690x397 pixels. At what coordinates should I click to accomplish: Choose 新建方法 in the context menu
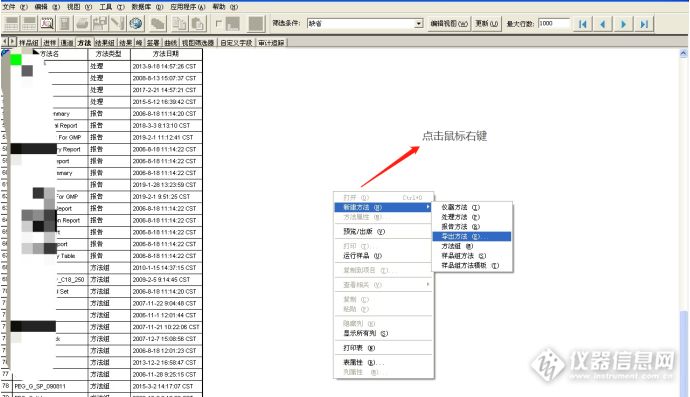tap(383, 207)
